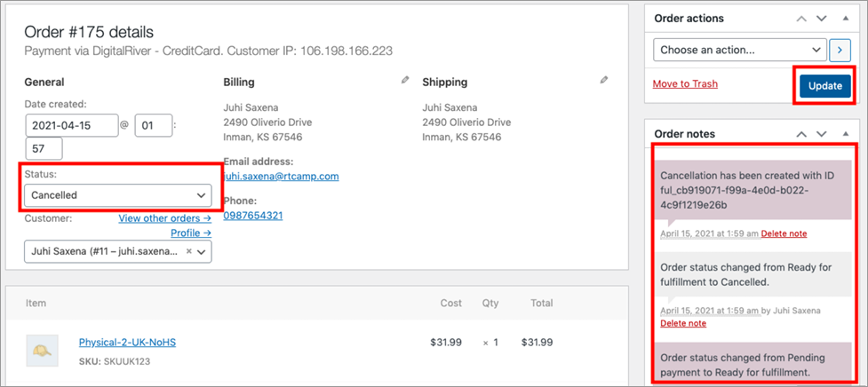868x387 pixels.
Task: Apply chosen order action arrow button
Action: click(840, 51)
